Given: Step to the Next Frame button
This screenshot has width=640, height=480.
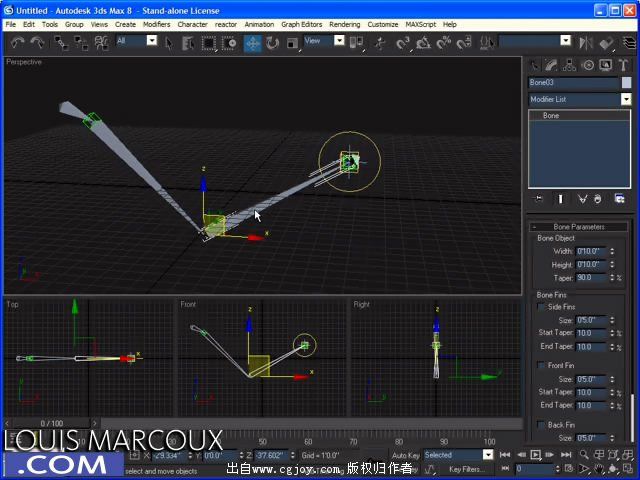Looking at the screenshot, I should coord(550,454).
